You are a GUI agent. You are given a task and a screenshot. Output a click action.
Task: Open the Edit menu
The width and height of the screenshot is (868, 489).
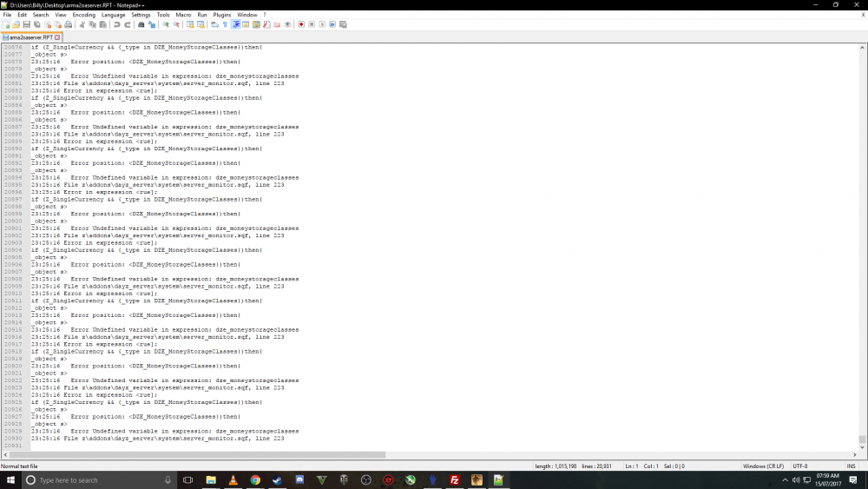point(23,15)
